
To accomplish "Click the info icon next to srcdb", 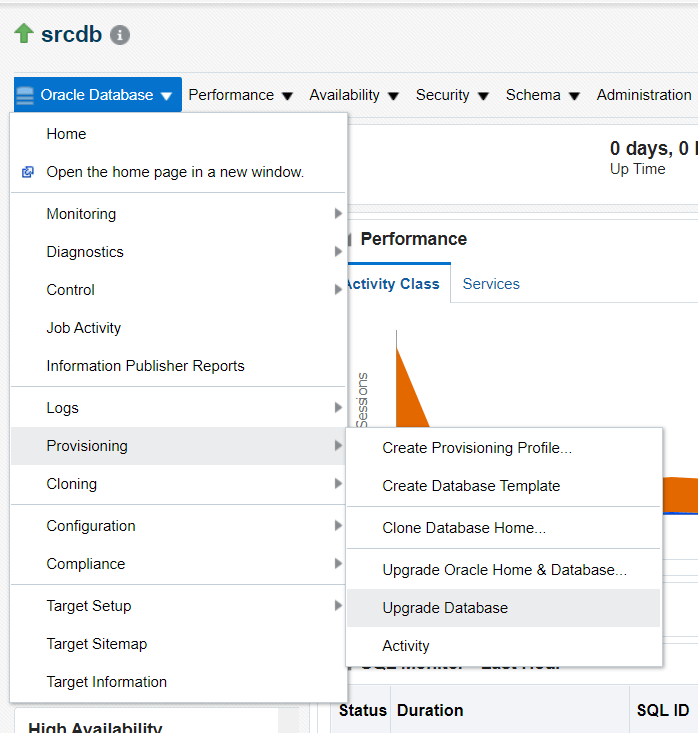I will point(120,35).
